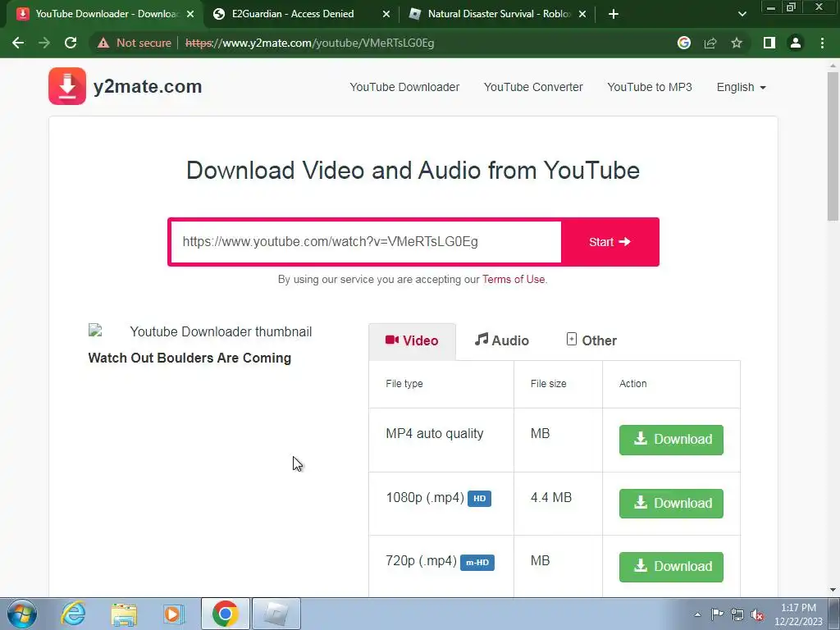Click the 'File size' column header
Screen dimensions: 840x630
[549, 384]
